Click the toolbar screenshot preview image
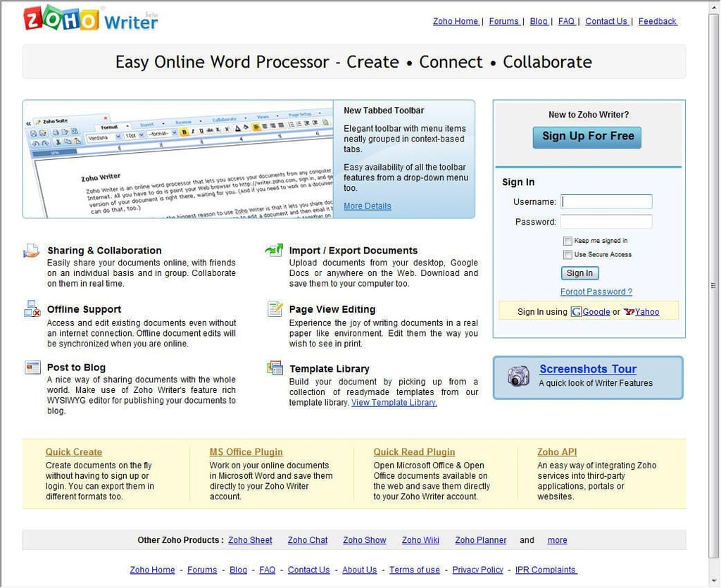Screen dimensions: 721x588 (x=178, y=160)
